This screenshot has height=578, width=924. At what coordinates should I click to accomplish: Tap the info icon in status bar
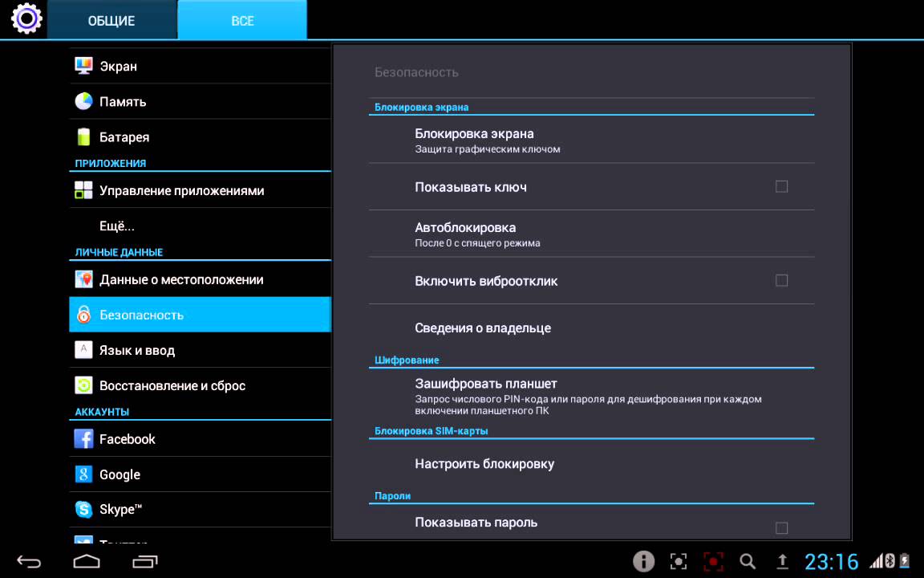point(643,561)
